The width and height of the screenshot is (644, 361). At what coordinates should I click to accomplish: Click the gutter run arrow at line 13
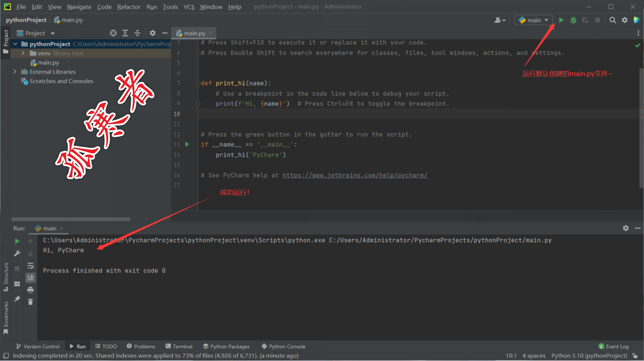(187, 144)
